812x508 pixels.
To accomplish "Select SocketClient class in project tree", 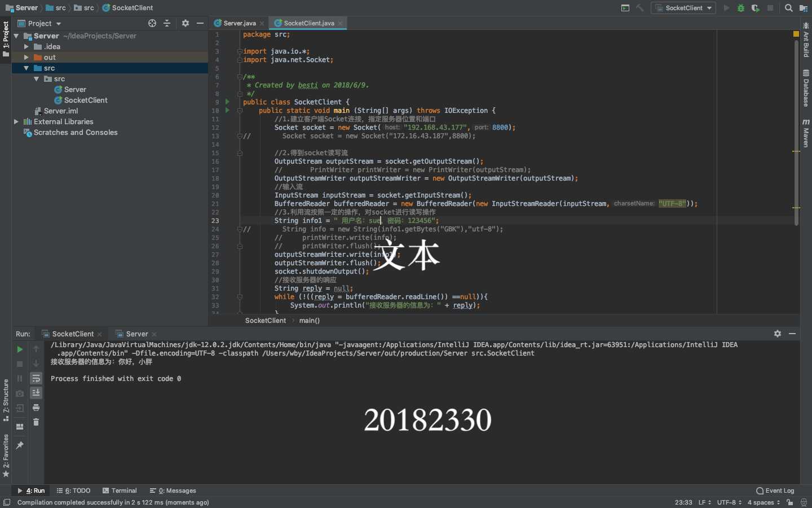I will (81, 100).
